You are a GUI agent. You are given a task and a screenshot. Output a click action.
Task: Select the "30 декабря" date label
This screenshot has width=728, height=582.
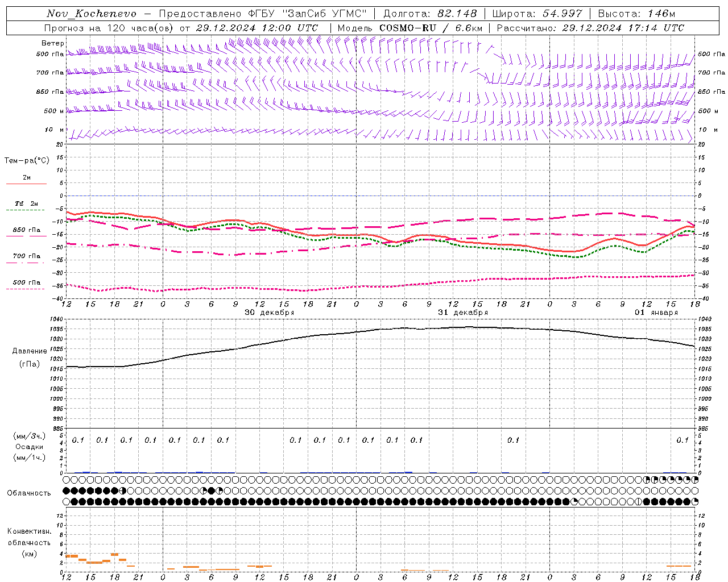pos(270,313)
